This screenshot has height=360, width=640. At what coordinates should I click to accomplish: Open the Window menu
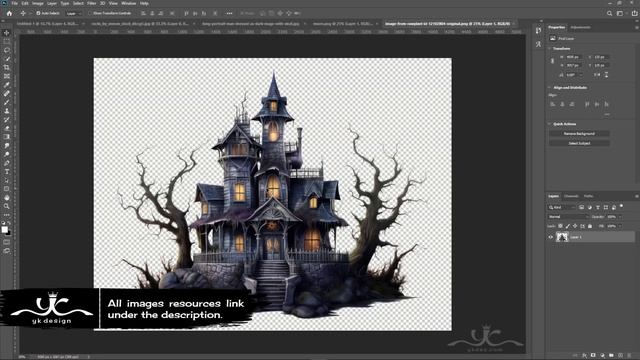tap(129, 3)
